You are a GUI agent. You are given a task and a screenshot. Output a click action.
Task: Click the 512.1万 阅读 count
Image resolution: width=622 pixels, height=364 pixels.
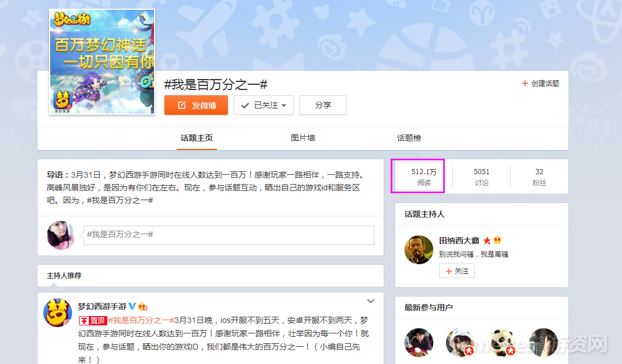point(424,177)
